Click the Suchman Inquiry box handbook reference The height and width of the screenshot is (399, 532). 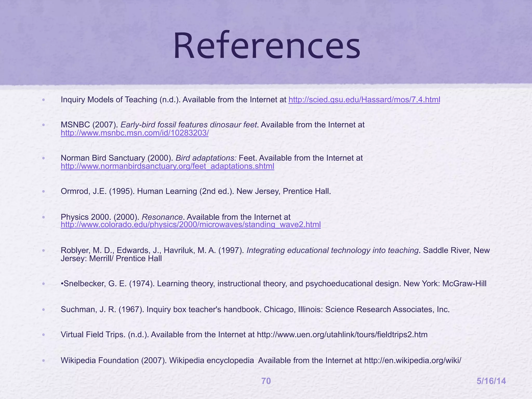[255, 310]
